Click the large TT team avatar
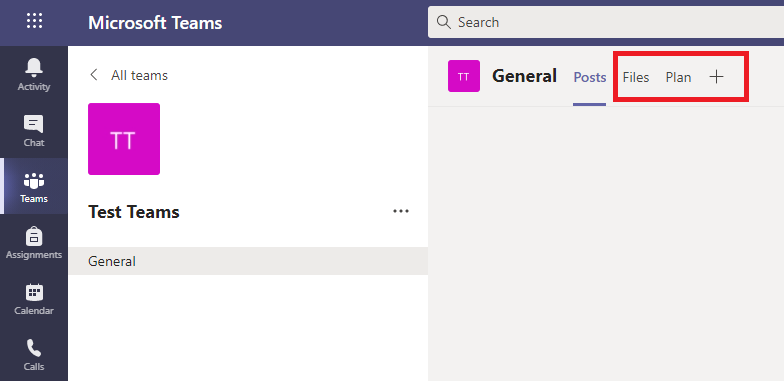Screen dimensions: 784x381 pyautogui.click(x=124, y=139)
